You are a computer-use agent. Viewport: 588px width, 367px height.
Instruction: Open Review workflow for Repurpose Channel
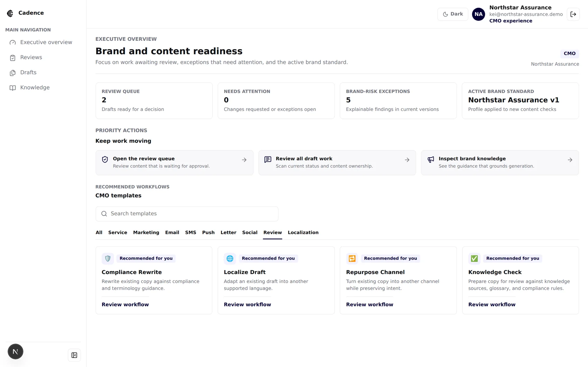pyautogui.click(x=369, y=304)
